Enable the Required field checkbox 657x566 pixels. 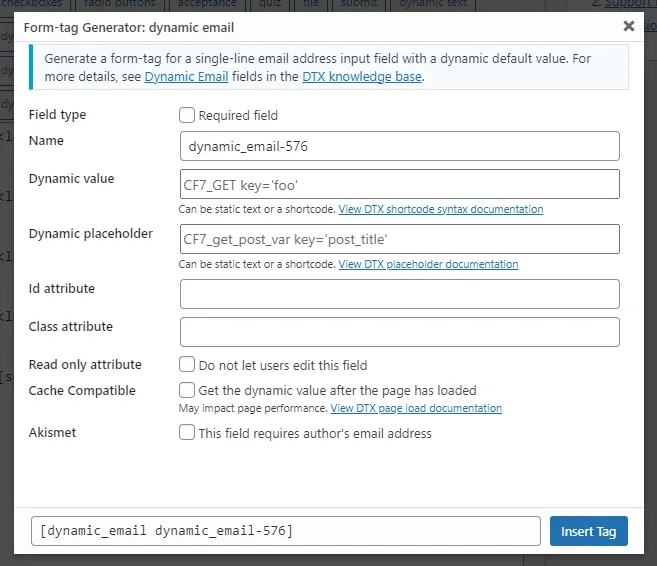[187, 115]
